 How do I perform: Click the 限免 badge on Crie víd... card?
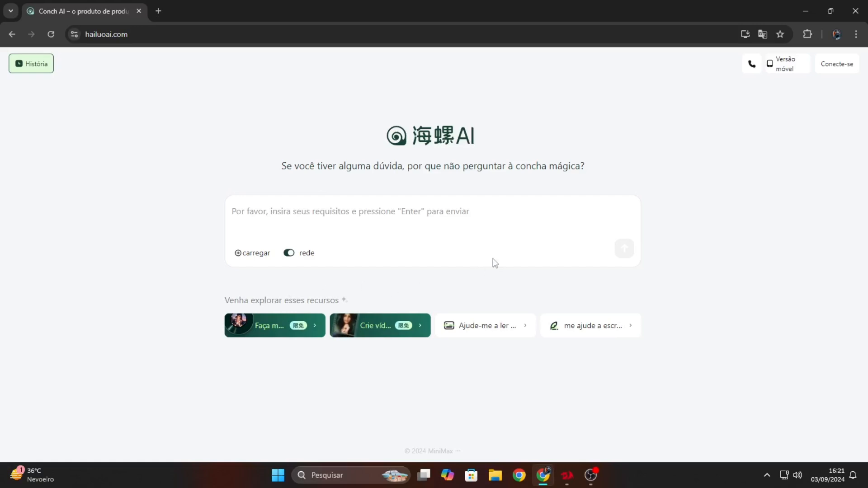pyautogui.click(x=404, y=325)
